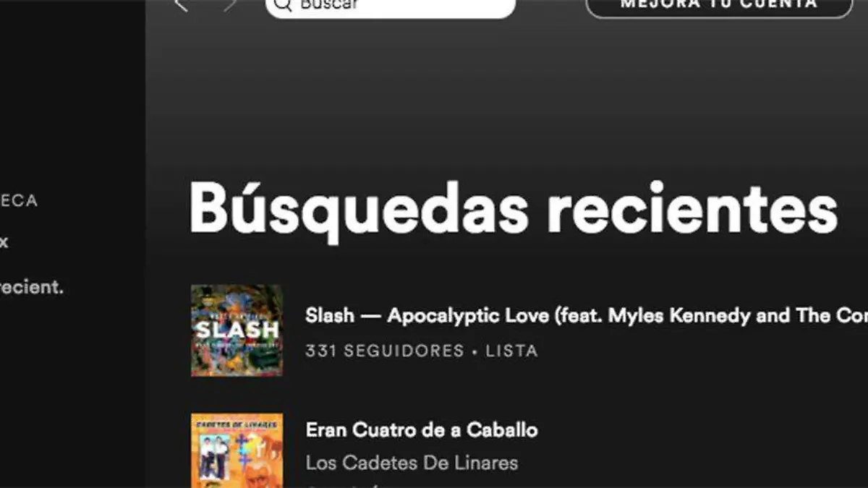Open the artist Los Cadetes De Linares
868x488 pixels.
412,463
